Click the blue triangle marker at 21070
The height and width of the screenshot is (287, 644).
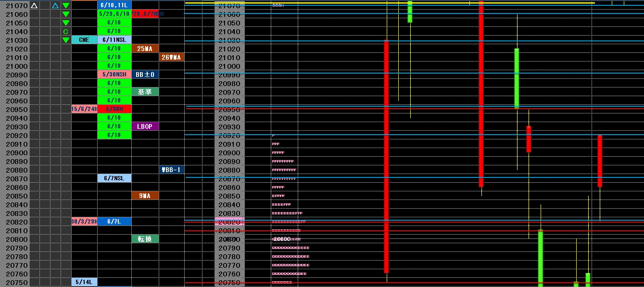click(55, 5)
